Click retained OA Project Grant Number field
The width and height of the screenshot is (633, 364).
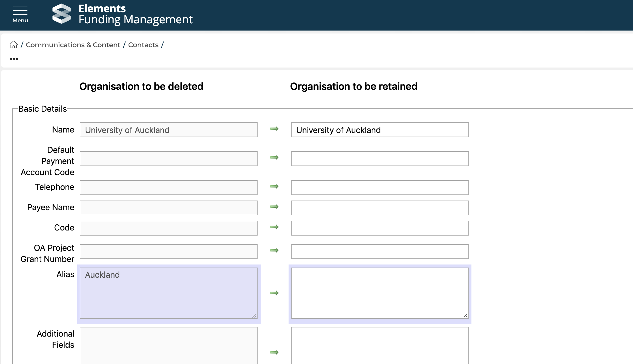tap(380, 252)
